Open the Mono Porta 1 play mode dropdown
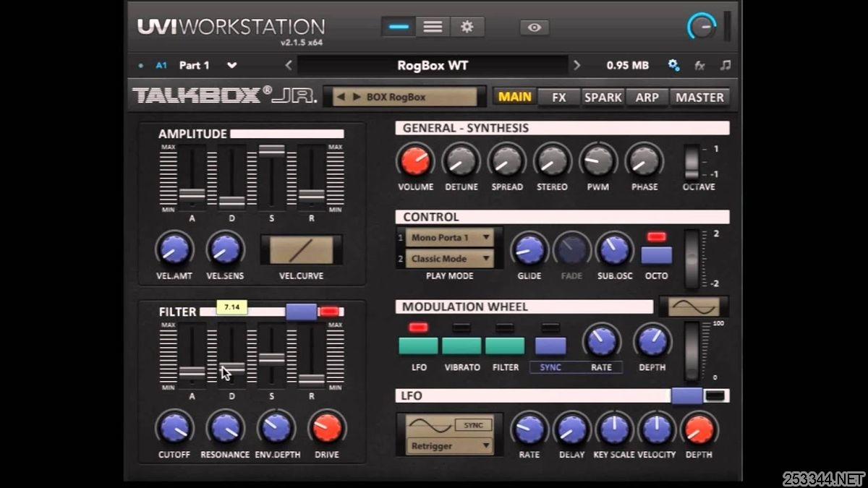The image size is (868, 488). click(449, 237)
